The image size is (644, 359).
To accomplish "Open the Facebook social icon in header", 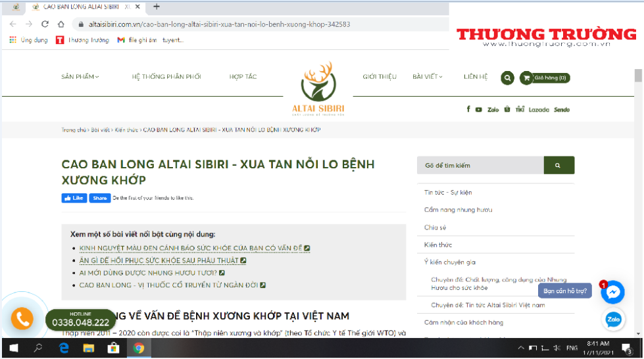I will pos(468,110).
